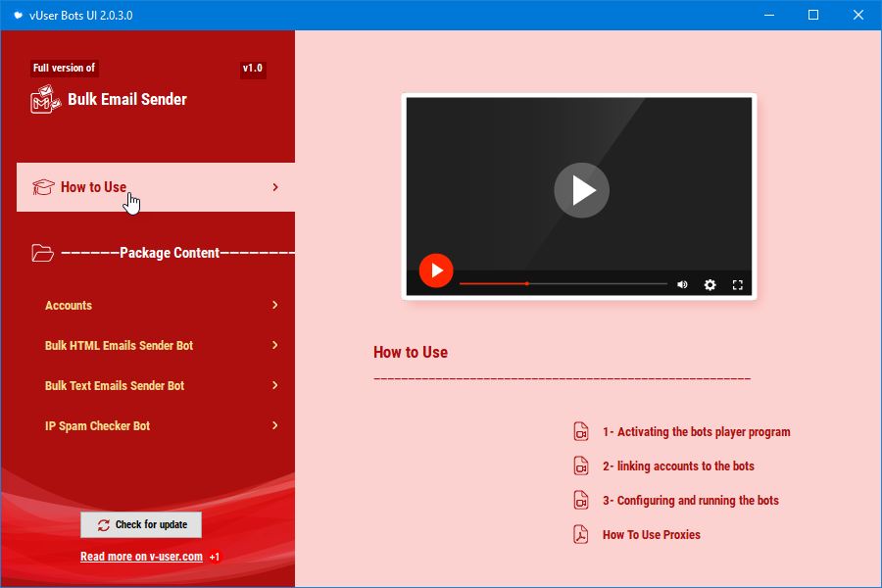Follow the Read more on v-user.com link
Screen dimensions: 882x588
pyautogui.click(x=141, y=557)
